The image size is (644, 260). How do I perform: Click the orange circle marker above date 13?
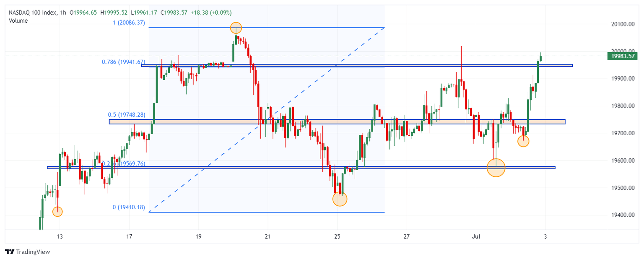[x=57, y=212]
